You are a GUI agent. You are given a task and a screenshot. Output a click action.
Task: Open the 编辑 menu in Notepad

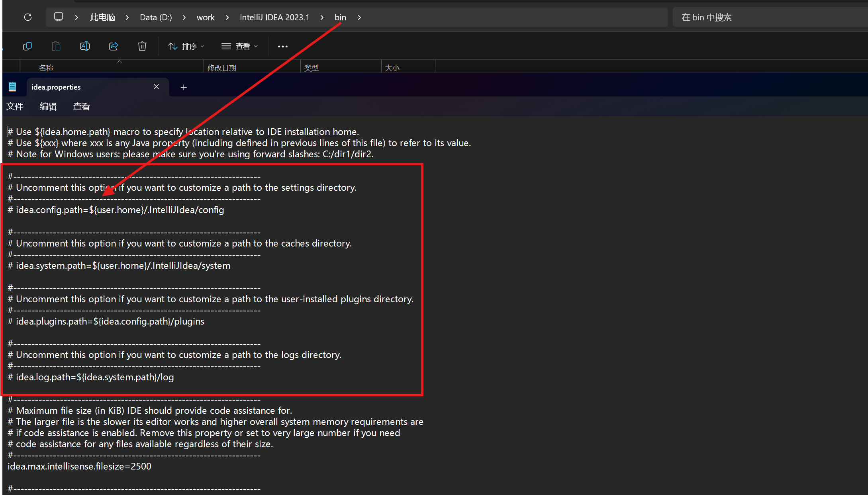(48, 106)
